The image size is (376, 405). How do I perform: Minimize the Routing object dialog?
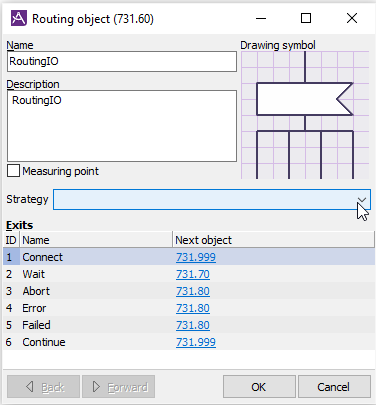(261, 18)
